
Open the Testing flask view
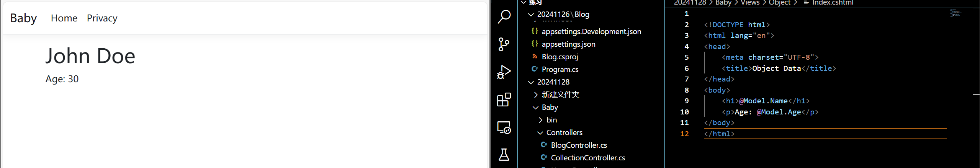point(504,155)
